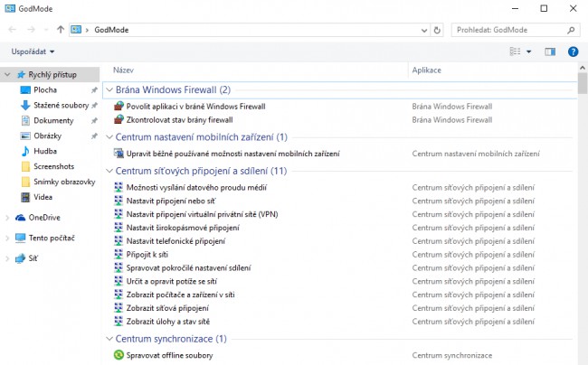588x365 pixels.
Task: Click the Obrázky pictures icon
Action: point(25,136)
